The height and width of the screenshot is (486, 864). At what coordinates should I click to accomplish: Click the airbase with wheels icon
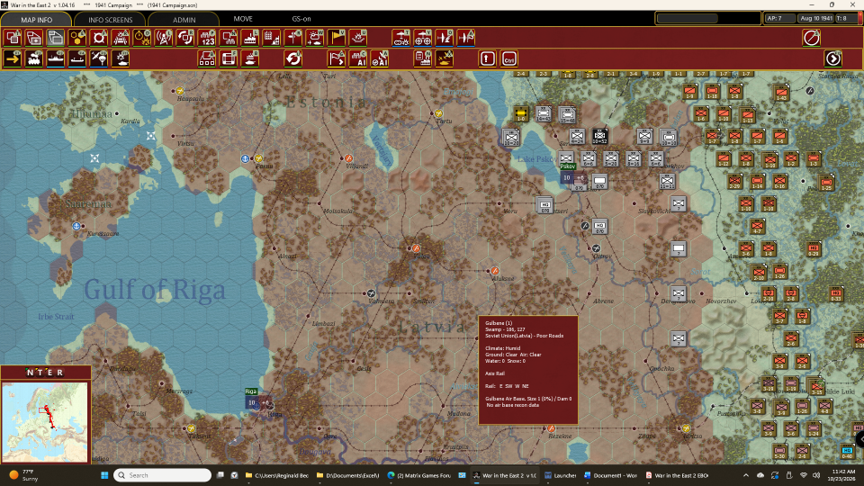click(x=423, y=38)
